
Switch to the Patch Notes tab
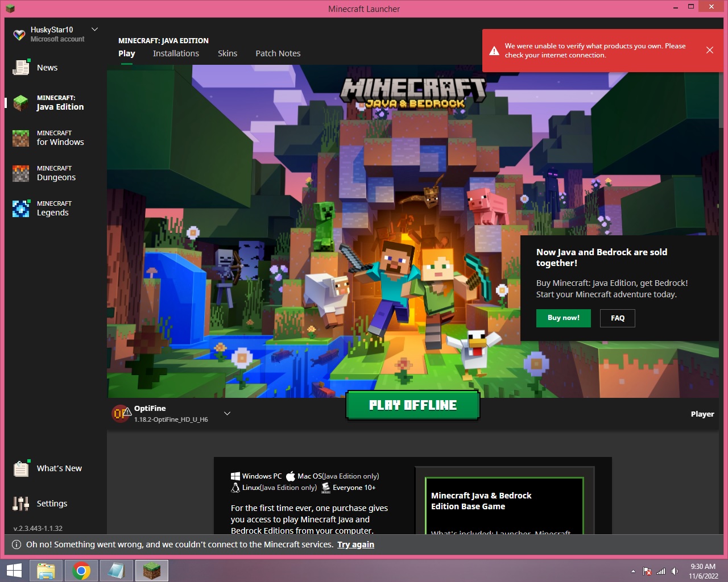pos(278,53)
